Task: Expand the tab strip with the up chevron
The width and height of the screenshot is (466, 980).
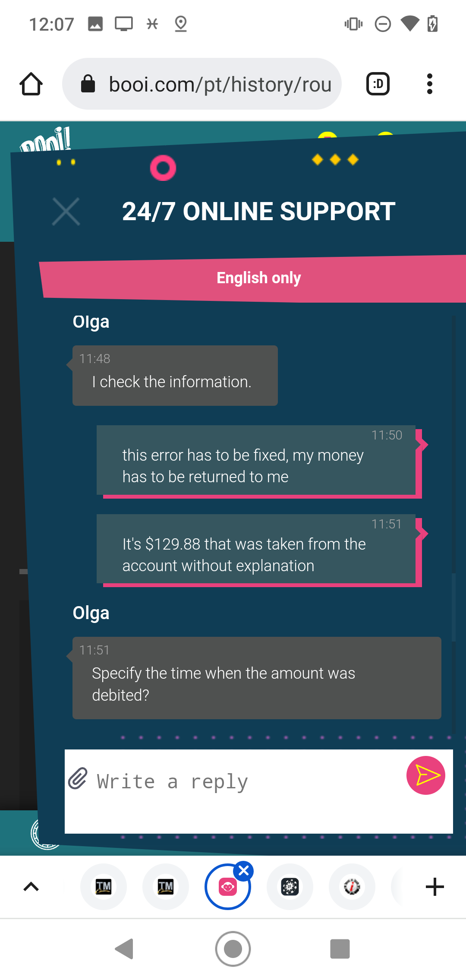Action: (31, 887)
